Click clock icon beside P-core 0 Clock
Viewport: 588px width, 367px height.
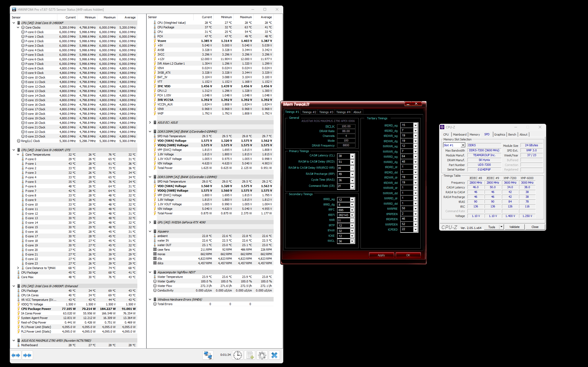pos(23,32)
